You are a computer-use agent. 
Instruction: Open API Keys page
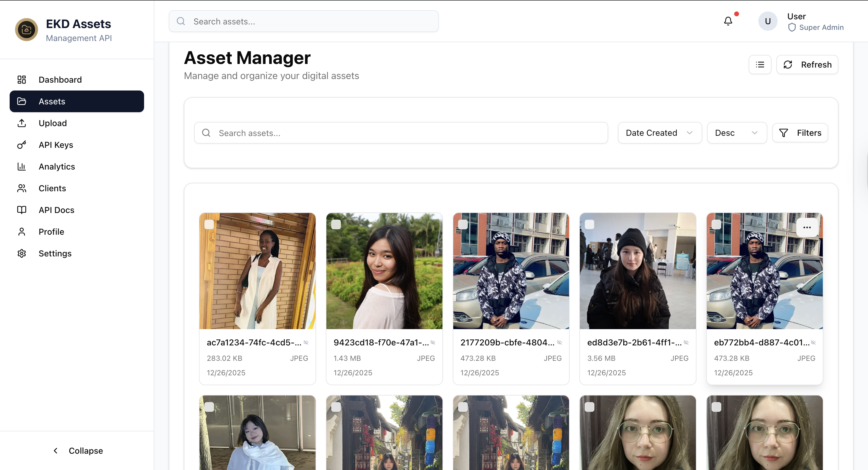tap(77, 145)
